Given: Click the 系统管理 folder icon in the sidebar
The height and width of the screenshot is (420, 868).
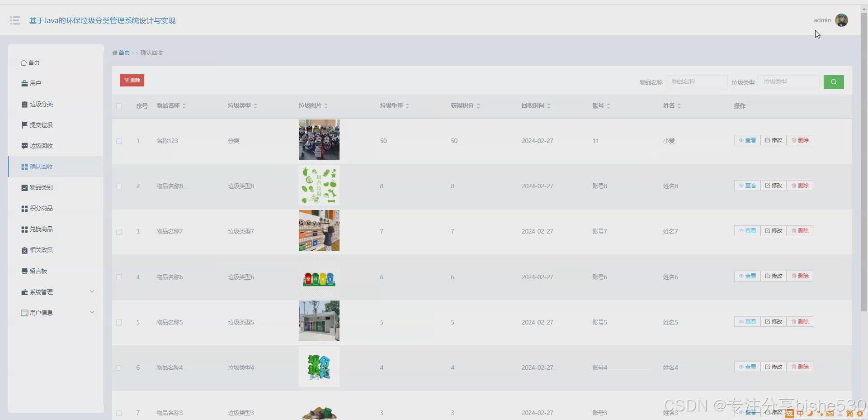Looking at the screenshot, I should (24, 292).
